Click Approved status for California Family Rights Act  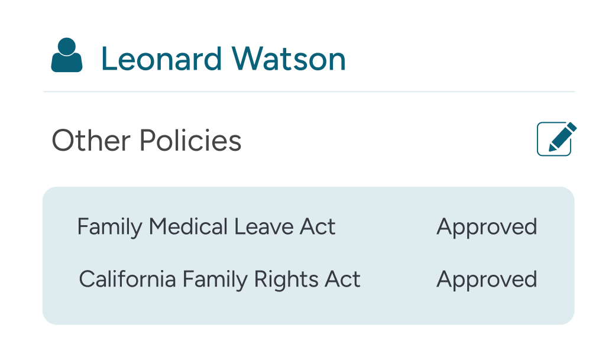coord(487,280)
